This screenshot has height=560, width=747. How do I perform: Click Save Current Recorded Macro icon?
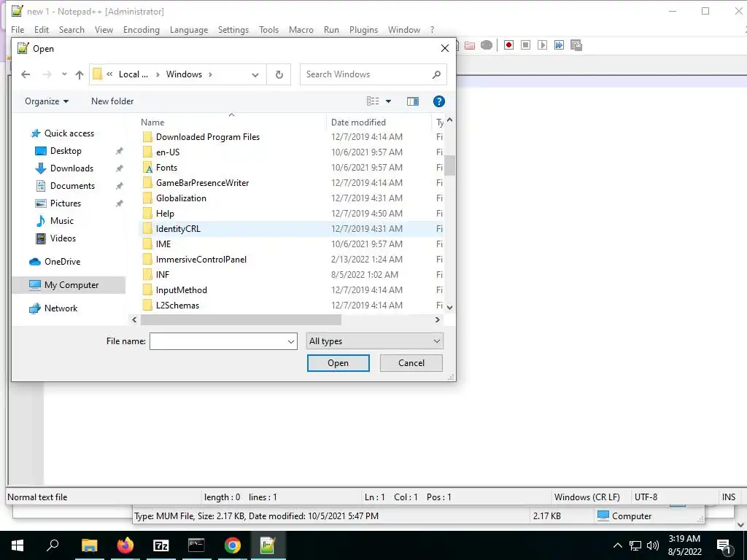point(576,45)
